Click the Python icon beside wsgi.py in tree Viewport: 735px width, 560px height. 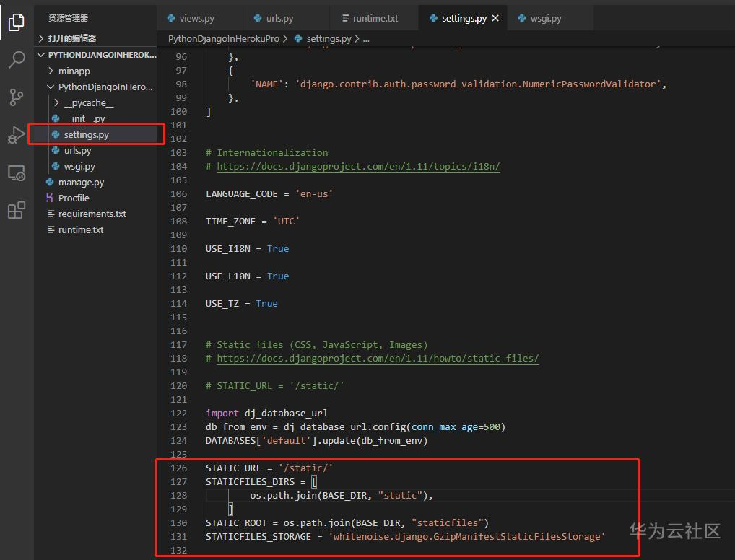click(x=56, y=167)
